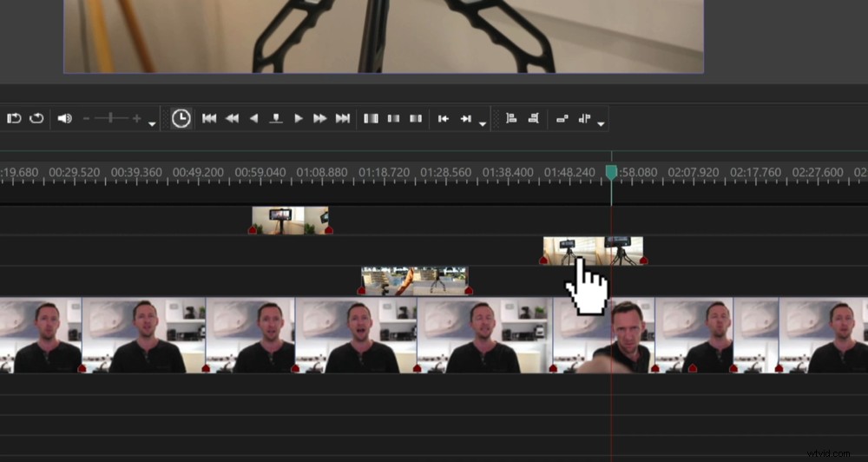Click the set-marker button between the step arrows
Viewport: 868px width, 462px height.
coord(276,119)
